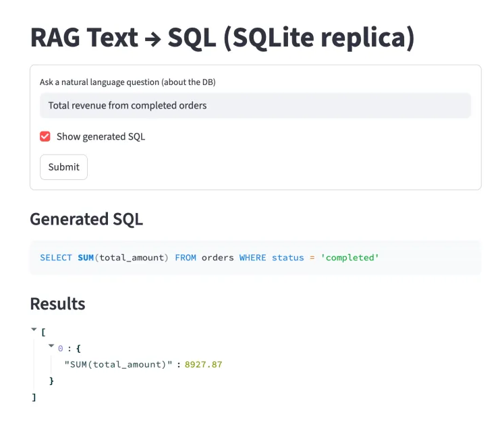Collapse JSON item 0 triangle
Screen dimensions: 504x443
pyautogui.click(x=51, y=347)
